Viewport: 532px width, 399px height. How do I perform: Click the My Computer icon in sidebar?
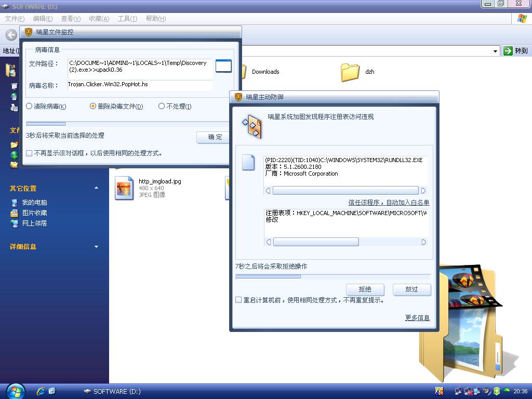point(14,203)
